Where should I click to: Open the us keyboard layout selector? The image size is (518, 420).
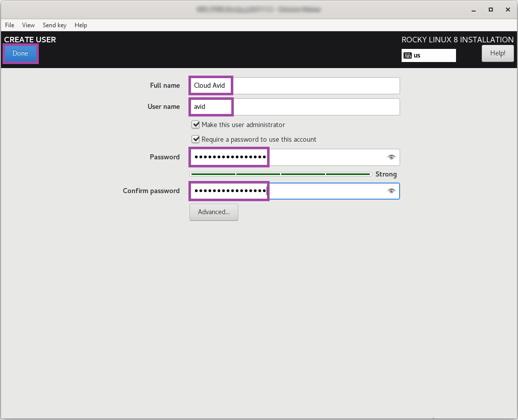428,55
